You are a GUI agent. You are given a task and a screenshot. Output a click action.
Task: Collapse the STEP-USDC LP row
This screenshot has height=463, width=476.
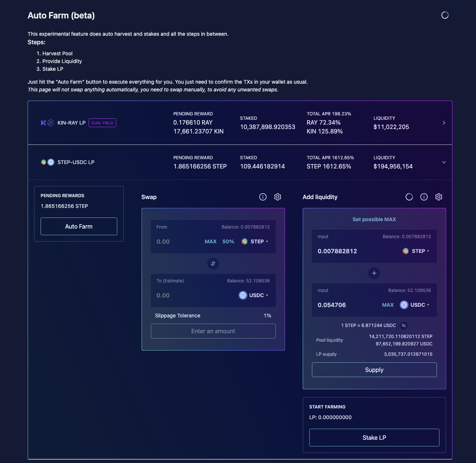(x=444, y=162)
